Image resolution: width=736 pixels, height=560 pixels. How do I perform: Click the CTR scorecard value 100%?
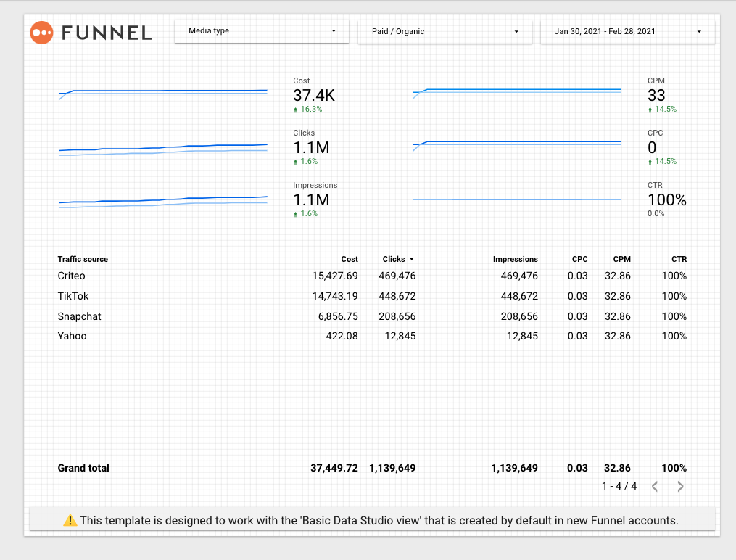[x=667, y=200]
